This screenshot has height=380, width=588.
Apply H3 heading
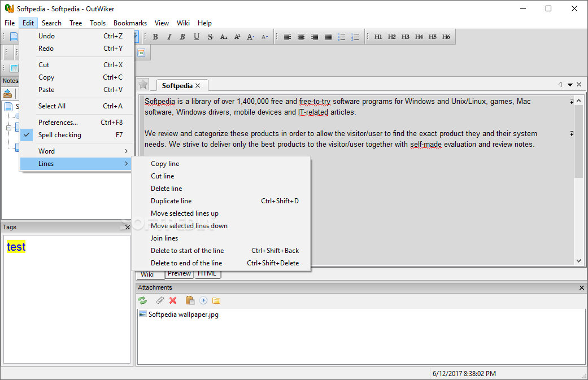pos(405,37)
